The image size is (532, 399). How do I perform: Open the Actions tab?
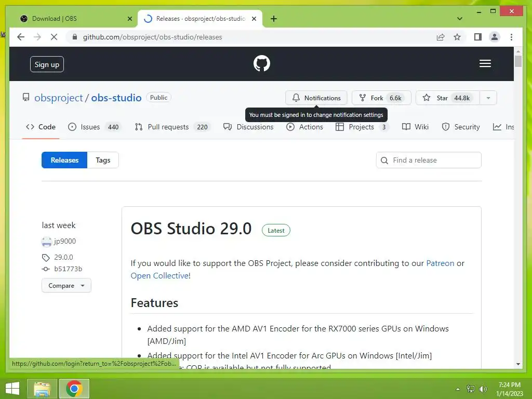304,127
